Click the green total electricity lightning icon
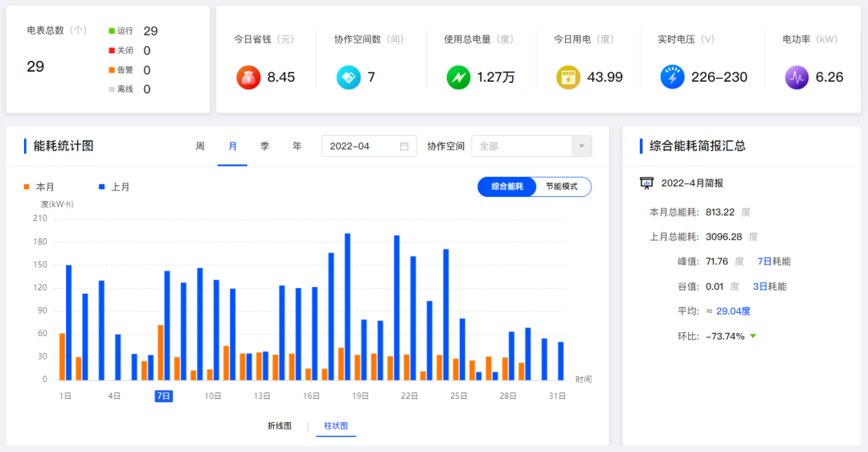This screenshot has height=452, width=868. point(458,77)
